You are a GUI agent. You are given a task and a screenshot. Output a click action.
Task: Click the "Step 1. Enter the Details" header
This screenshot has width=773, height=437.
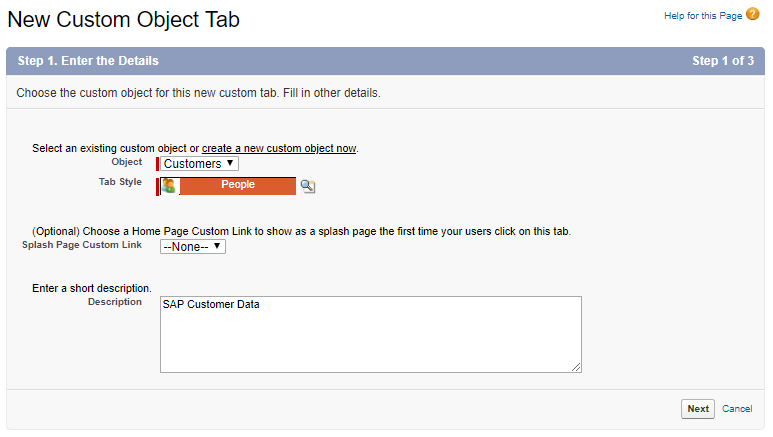[x=88, y=61]
